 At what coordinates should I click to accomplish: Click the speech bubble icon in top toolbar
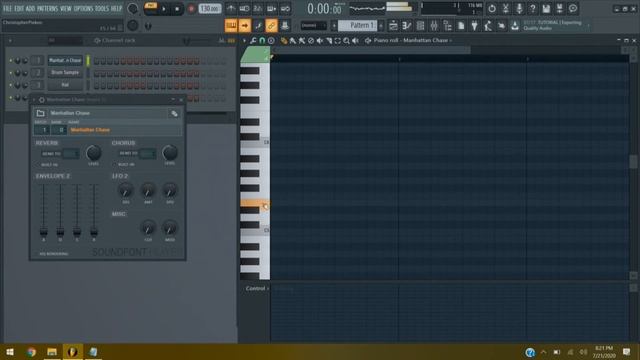573,9
